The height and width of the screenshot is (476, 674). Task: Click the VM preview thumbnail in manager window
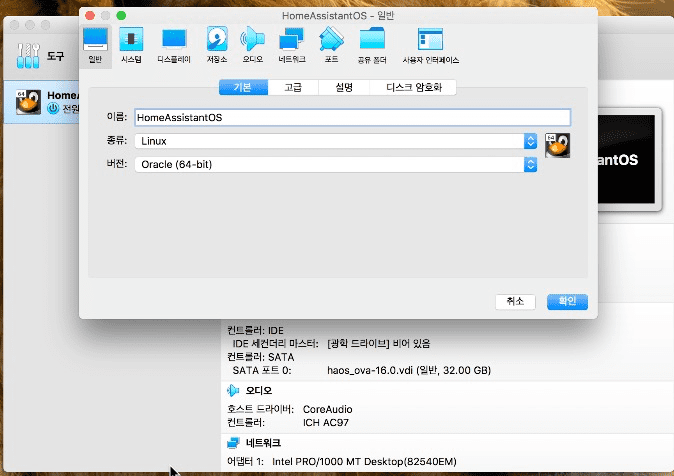pyautogui.click(x=629, y=159)
